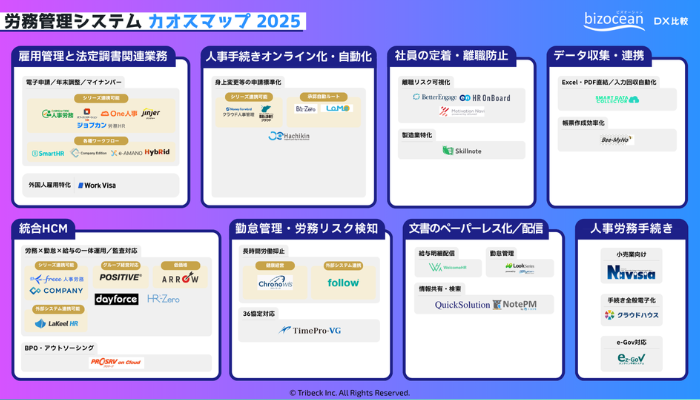Image resolution: width=700 pixels, height=400 pixels.
Task: Click the WelcomeHR logo
Action: click(448, 267)
